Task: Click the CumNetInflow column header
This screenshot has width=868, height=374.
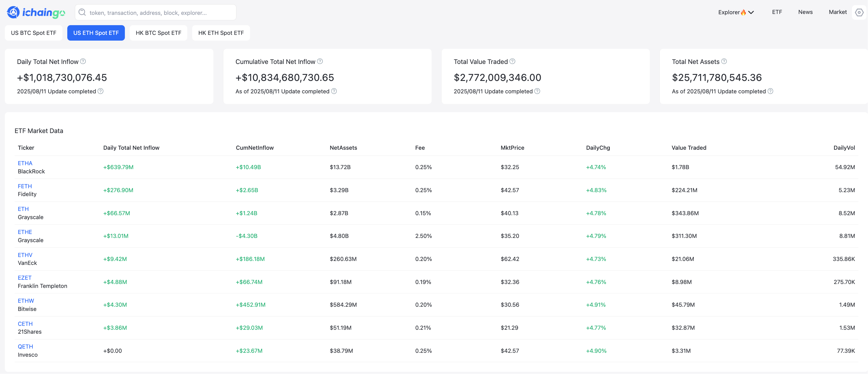Action: [255, 148]
